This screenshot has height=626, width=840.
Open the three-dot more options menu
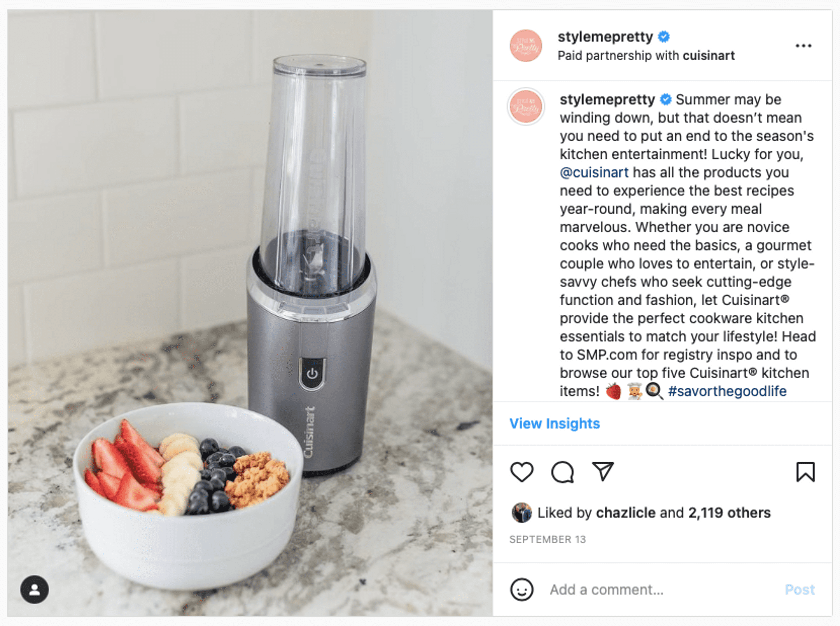(x=803, y=46)
